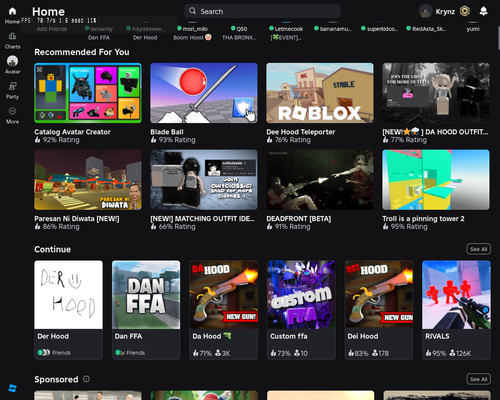Click See All beside Continue

tap(478, 249)
